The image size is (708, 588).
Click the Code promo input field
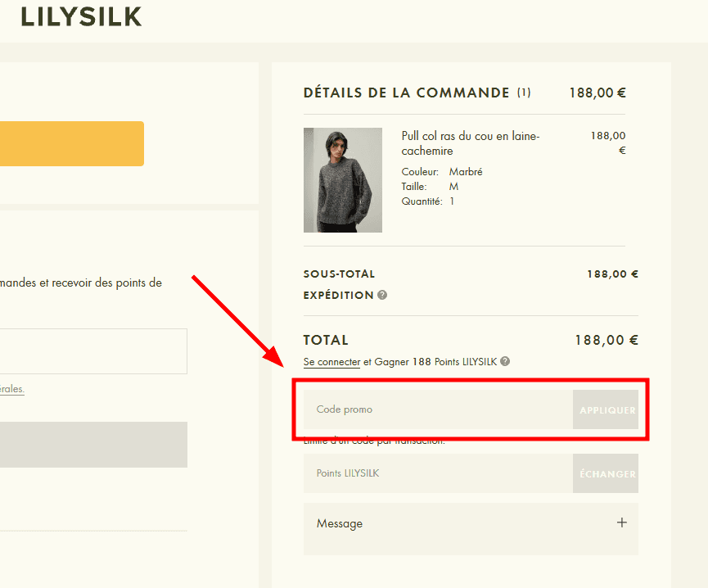(x=409, y=409)
